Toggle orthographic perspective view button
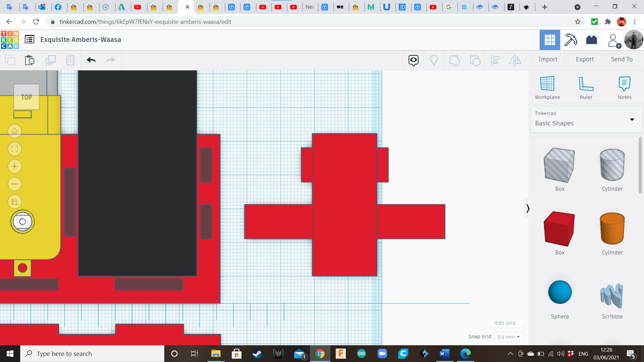The width and height of the screenshot is (644, 362). [x=15, y=202]
